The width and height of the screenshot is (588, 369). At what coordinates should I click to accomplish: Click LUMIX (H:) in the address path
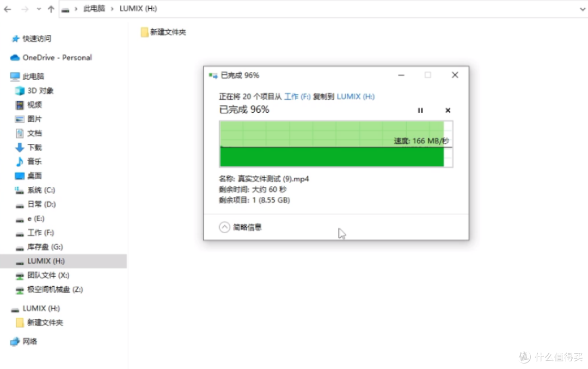[138, 9]
